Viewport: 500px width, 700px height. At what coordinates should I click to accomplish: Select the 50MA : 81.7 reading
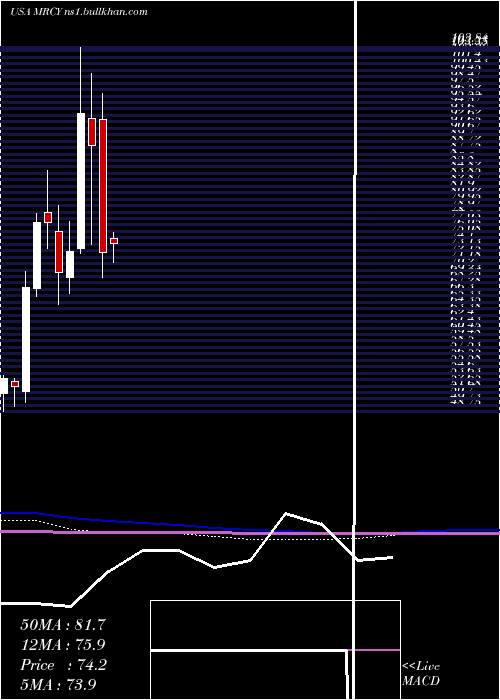(63, 625)
